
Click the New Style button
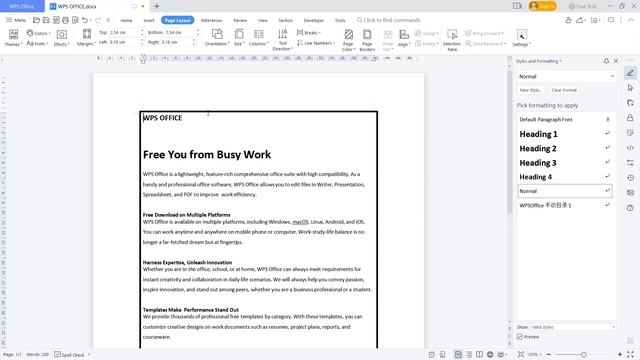coord(530,90)
